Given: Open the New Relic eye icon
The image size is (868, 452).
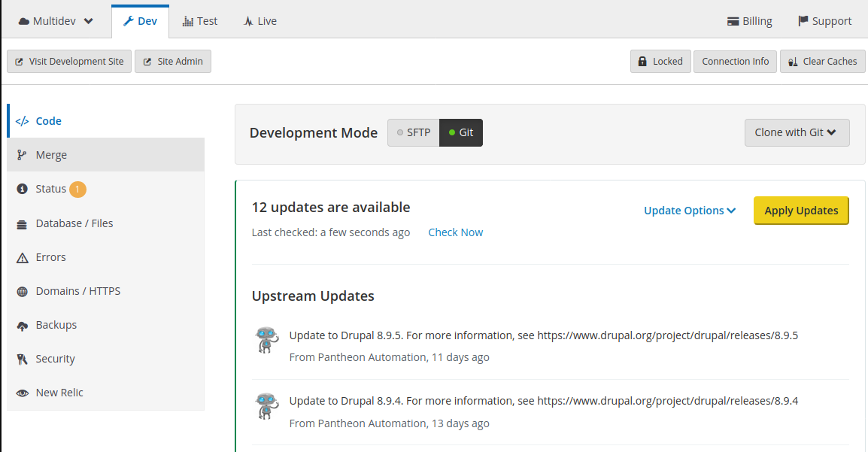Looking at the screenshot, I should 22,393.
